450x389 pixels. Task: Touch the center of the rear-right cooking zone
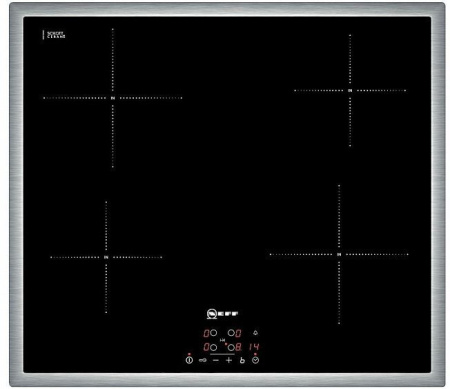coord(350,90)
